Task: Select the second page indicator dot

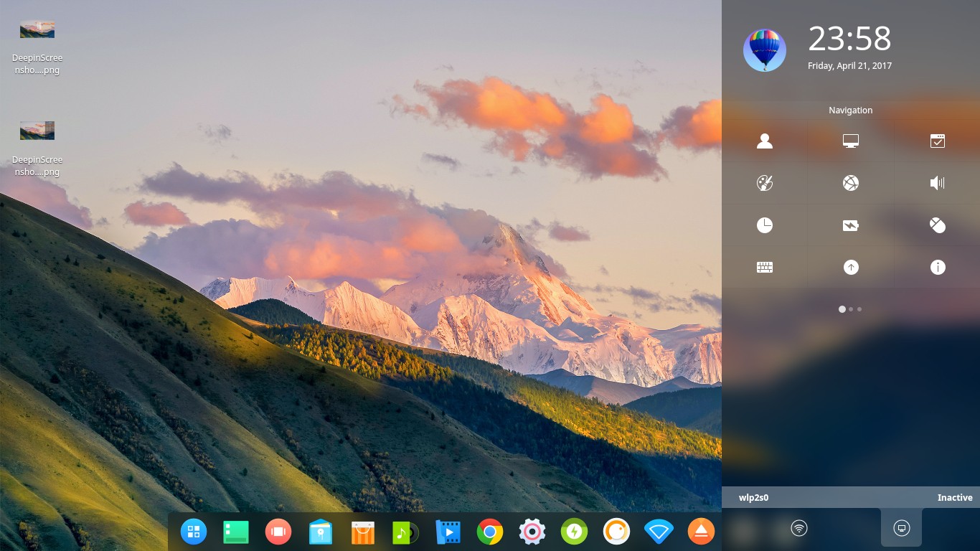Action: 851,309
